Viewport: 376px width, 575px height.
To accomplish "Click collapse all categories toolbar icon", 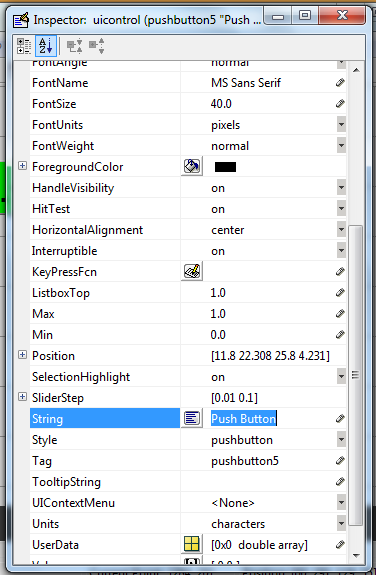I will (x=97, y=46).
